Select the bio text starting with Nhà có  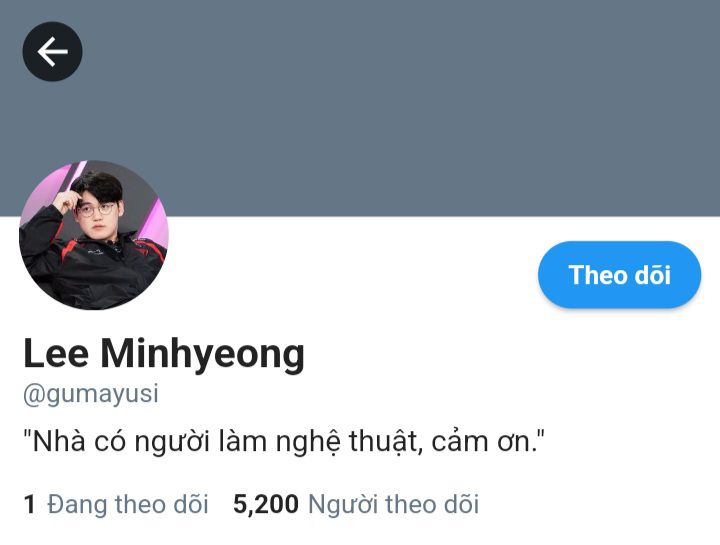pyautogui.click(x=284, y=441)
